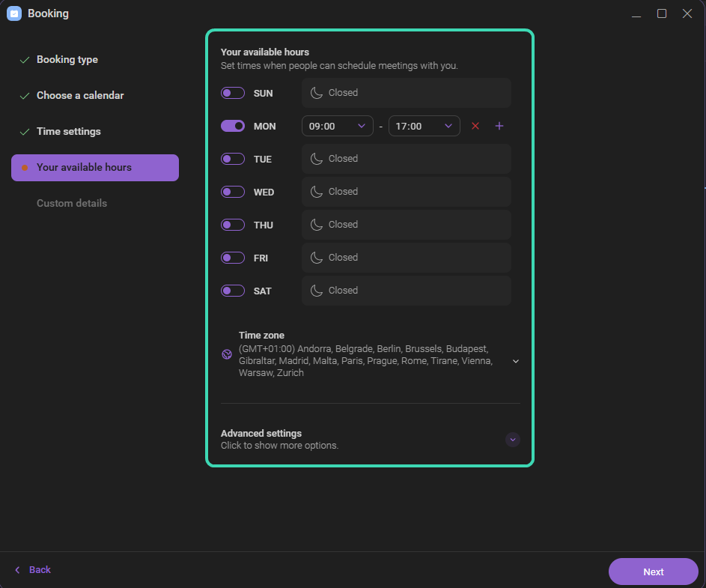Expand the Time zone selector chevron
Screen dimensions: 706x588
click(516, 361)
